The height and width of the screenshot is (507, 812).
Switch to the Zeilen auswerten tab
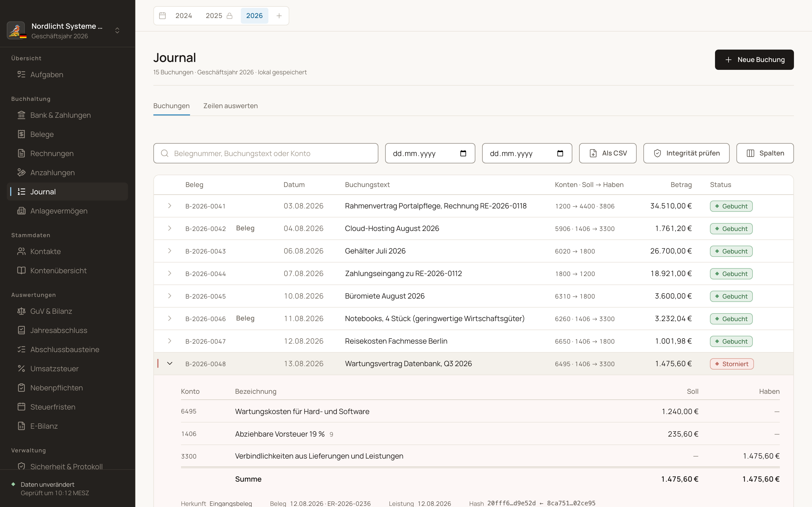231,106
